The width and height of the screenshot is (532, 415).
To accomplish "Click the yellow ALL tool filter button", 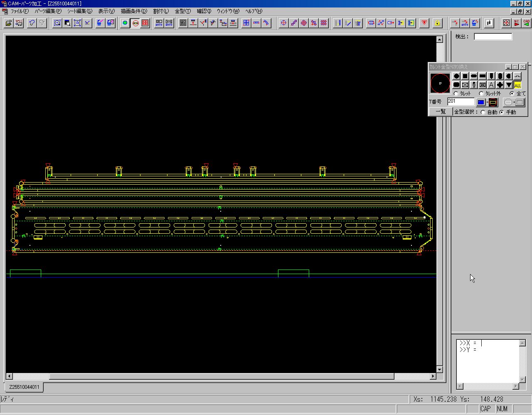I will click(x=517, y=85).
